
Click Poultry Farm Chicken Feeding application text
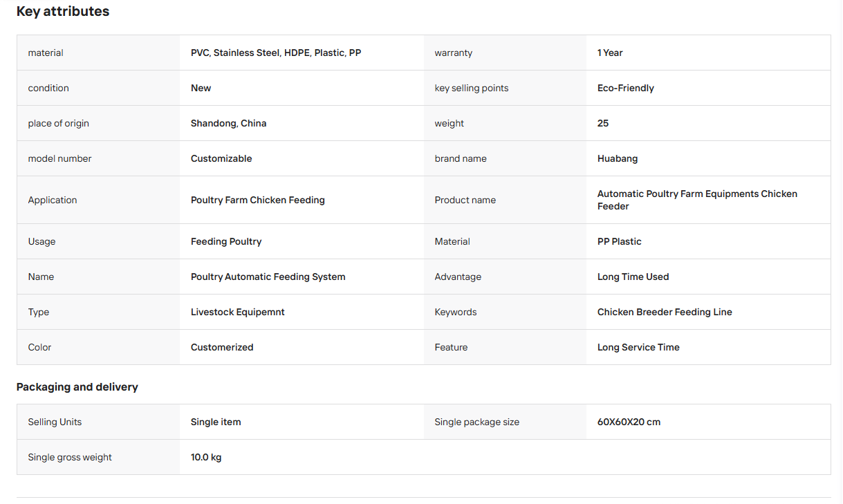(x=258, y=200)
